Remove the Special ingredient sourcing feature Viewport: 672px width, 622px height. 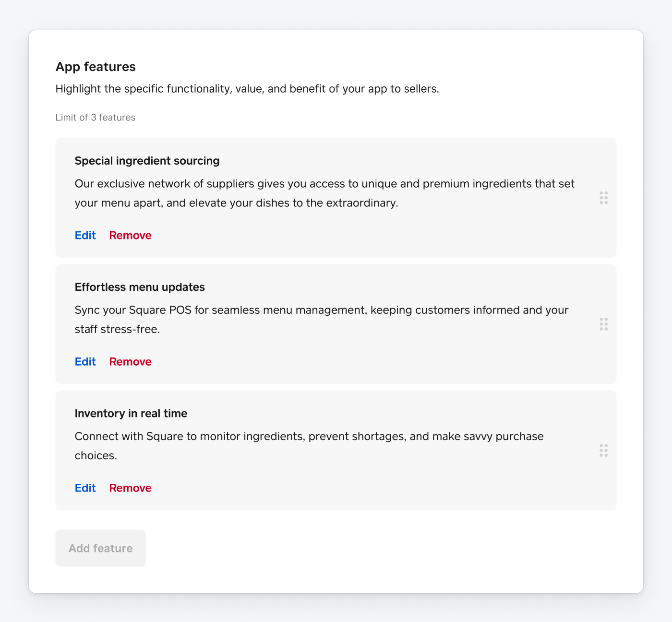pyautogui.click(x=130, y=235)
